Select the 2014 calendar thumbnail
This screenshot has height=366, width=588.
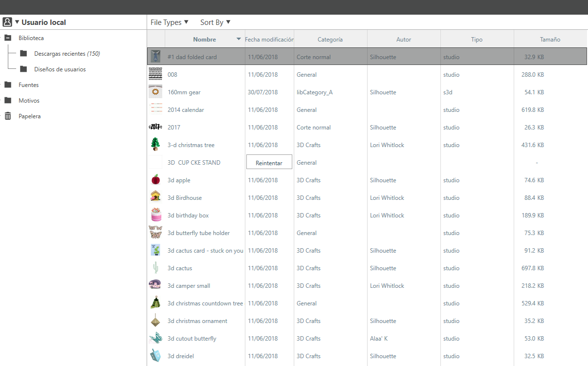(x=155, y=109)
